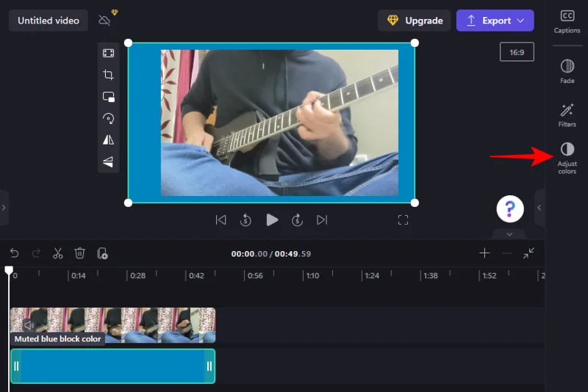The height and width of the screenshot is (392, 588).
Task: Collapse the timeline with the down chevron
Action: [509, 234]
